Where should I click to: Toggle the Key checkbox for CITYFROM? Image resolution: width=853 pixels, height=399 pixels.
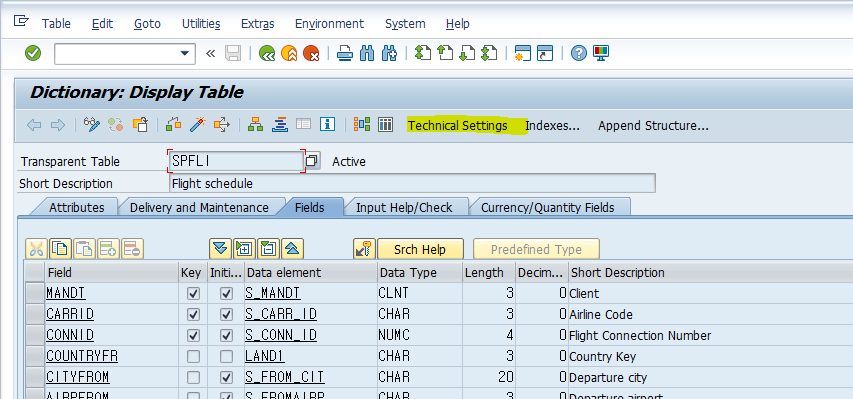pyautogui.click(x=193, y=377)
